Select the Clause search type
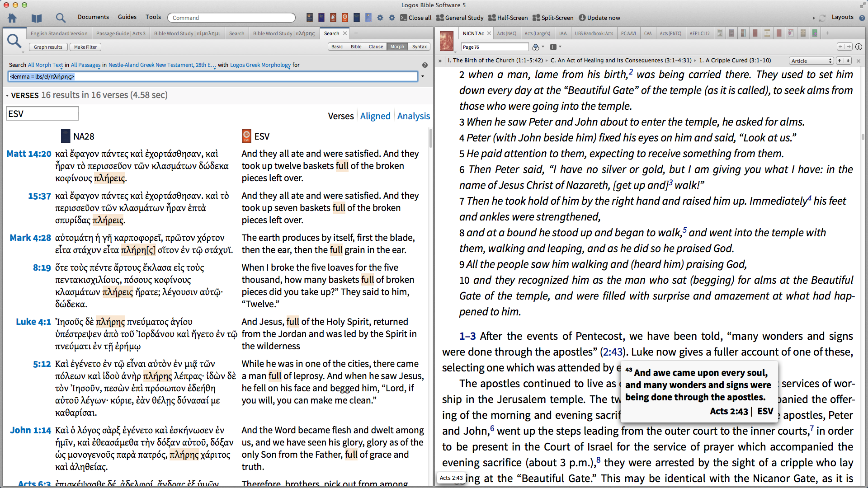Image resolution: width=868 pixels, height=488 pixels. [376, 47]
